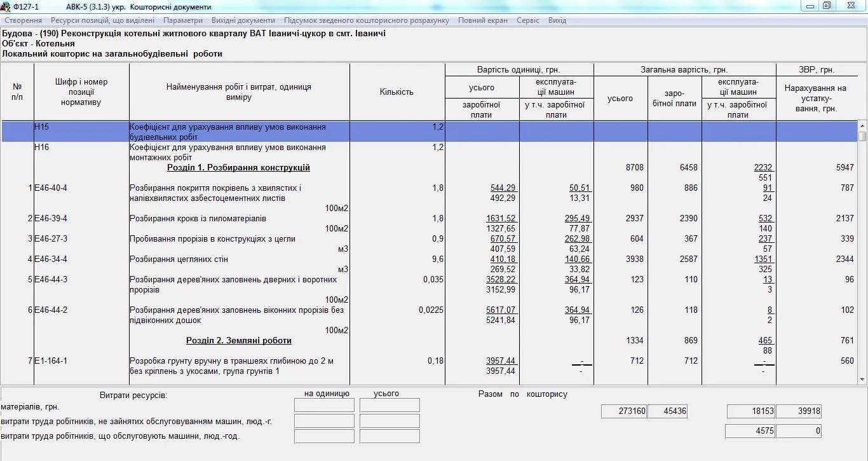Select position code E1-164-1
Screen dimensions: 868x461
coord(51,361)
